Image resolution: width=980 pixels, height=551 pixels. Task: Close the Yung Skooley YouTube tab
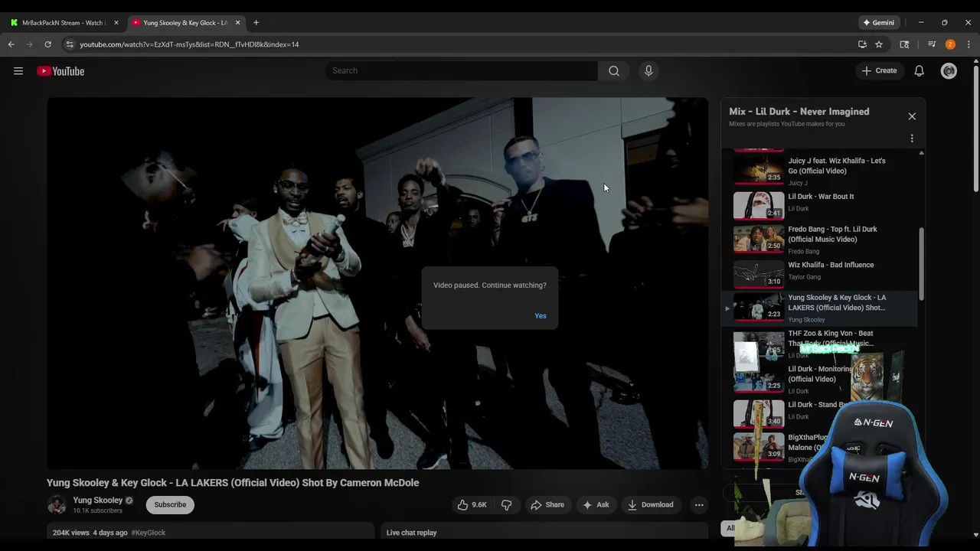[x=237, y=23]
